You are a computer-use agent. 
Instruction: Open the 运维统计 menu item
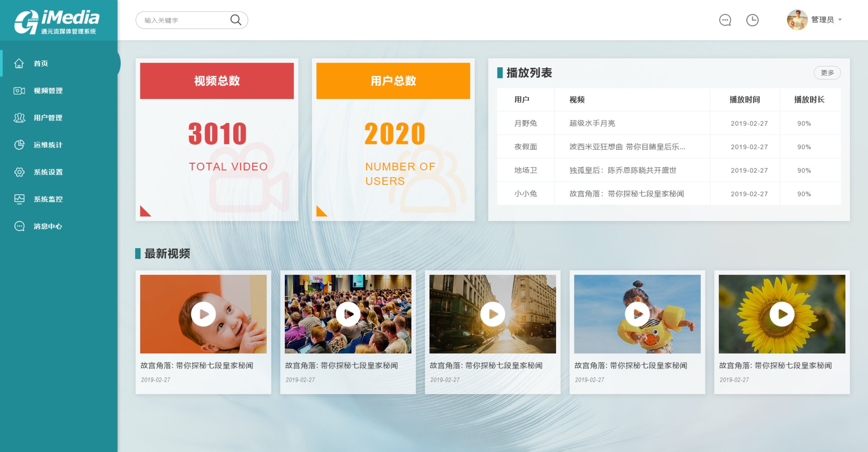[48, 145]
